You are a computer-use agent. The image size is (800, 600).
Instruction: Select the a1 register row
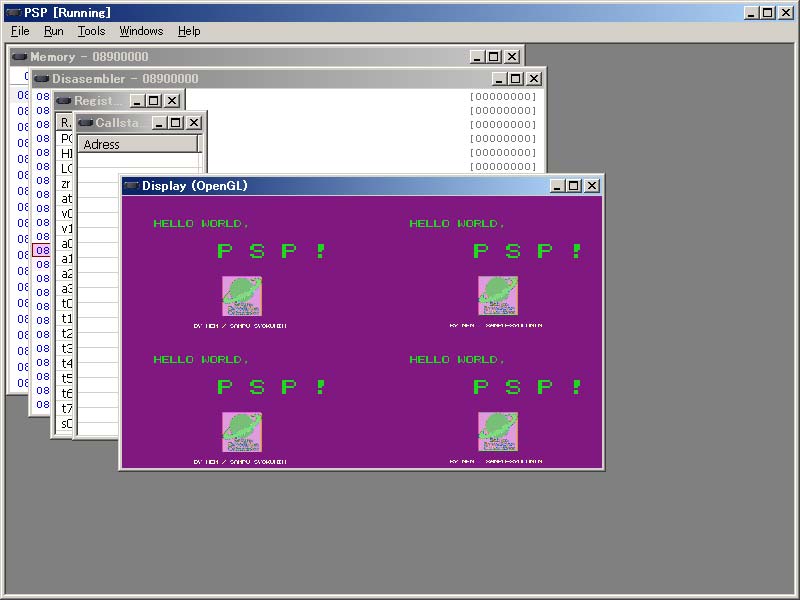(65, 259)
